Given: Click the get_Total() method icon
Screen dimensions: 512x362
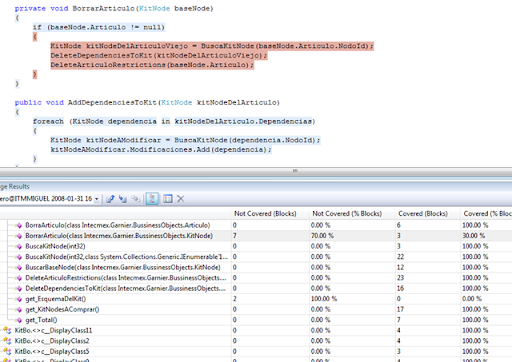Looking at the screenshot, I should point(19,320).
